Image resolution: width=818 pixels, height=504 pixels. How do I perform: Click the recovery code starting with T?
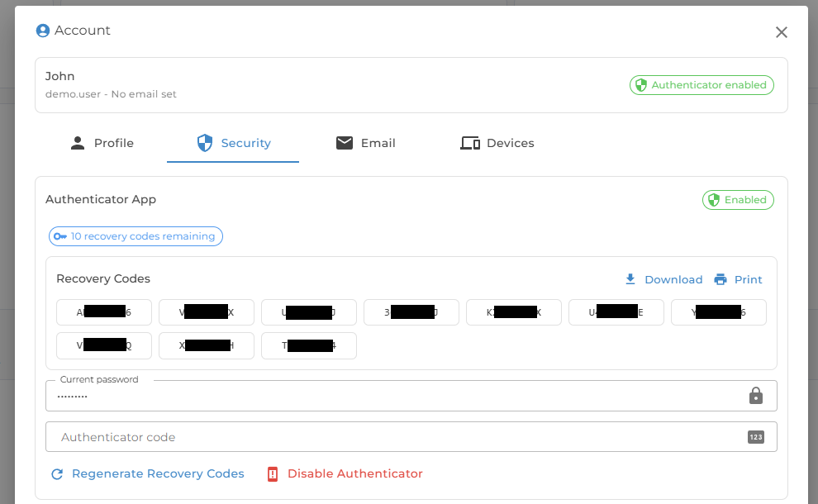click(309, 346)
